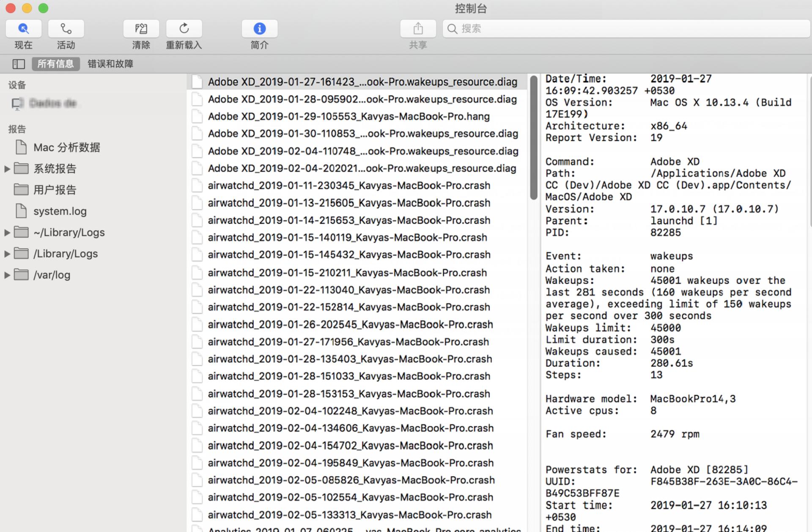The height and width of the screenshot is (532, 812).
Task: Select 所有信息 filter tab
Action: click(55, 64)
